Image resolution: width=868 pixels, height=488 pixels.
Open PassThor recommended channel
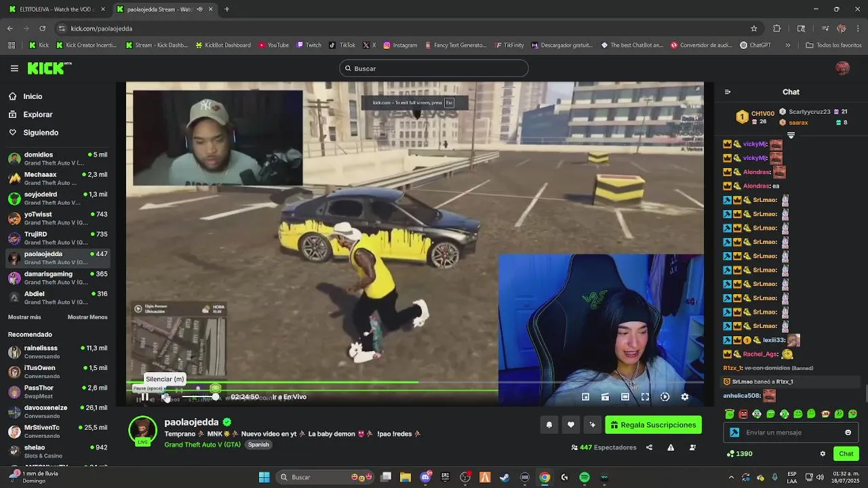point(58,392)
